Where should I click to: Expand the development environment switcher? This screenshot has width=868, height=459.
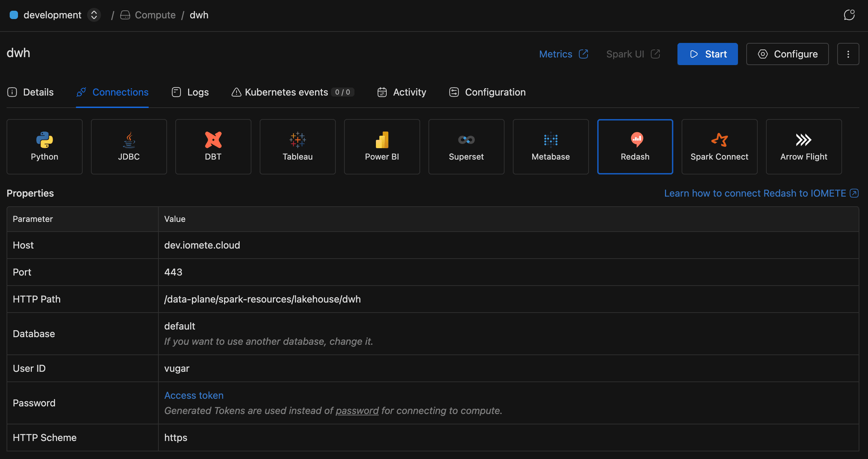tap(94, 15)
